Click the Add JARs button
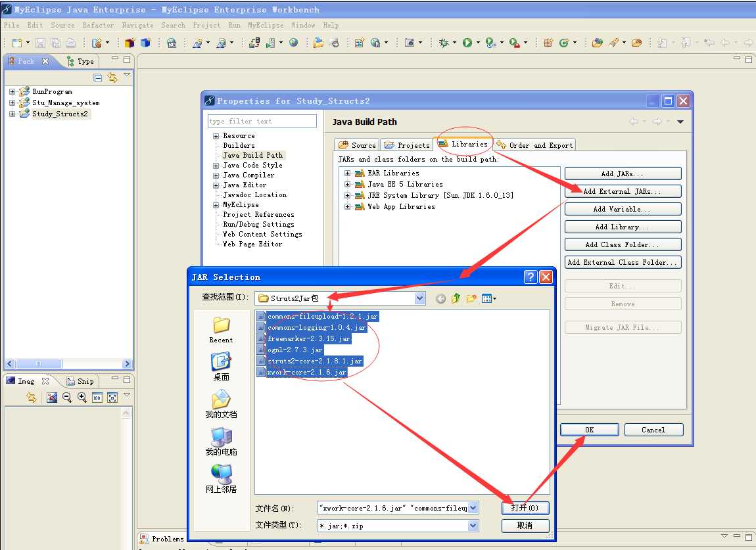The width and height of the screenshot is (756, 550). tap(623, 173)
